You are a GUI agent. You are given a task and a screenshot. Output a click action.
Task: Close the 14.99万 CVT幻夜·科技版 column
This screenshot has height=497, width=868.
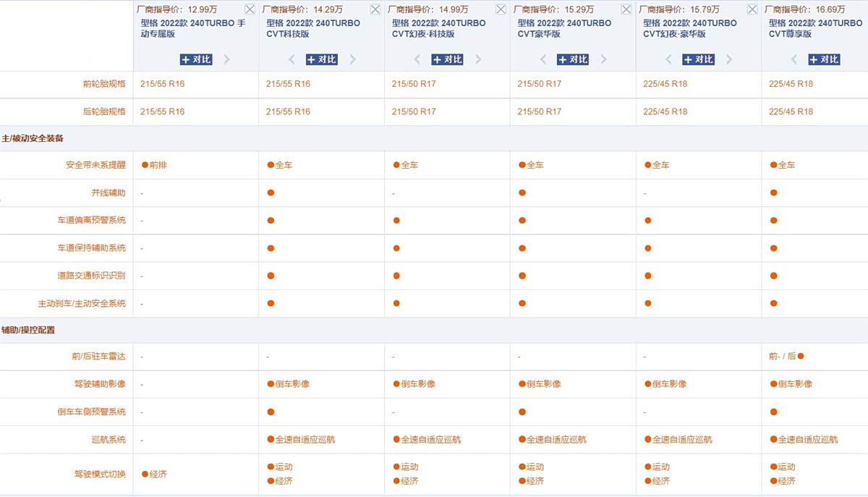(501, 9)
